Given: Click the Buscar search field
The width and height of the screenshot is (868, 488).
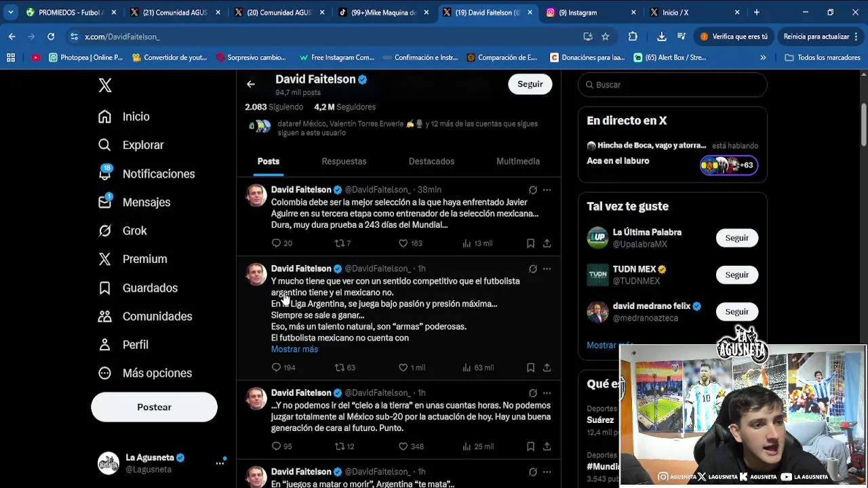Looking at the screenshot, I should pos(673,85).
